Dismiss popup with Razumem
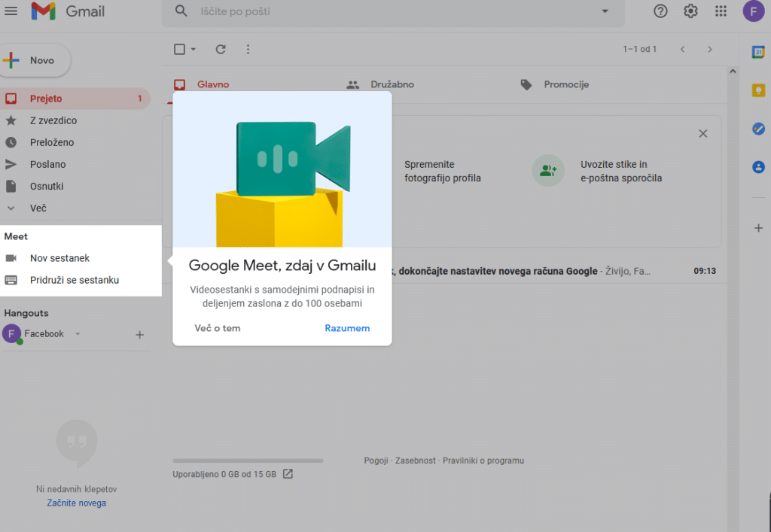Viewport: 771px width, 532px height. click(347, 328)
